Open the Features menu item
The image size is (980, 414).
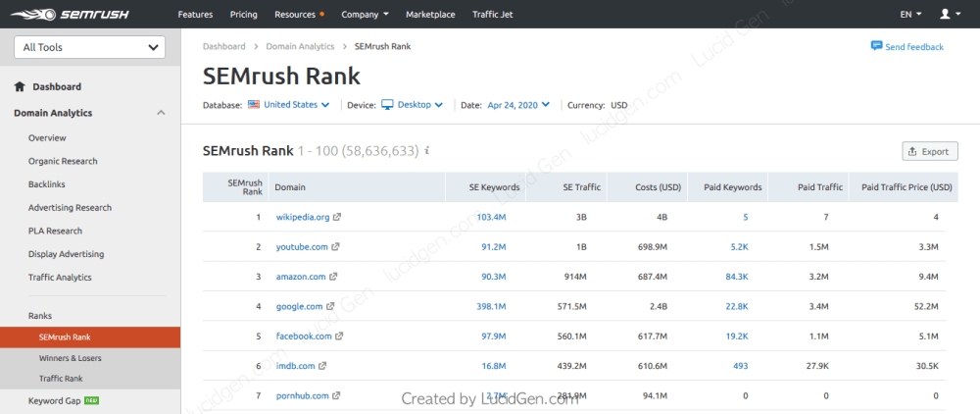tap(195, 14)
